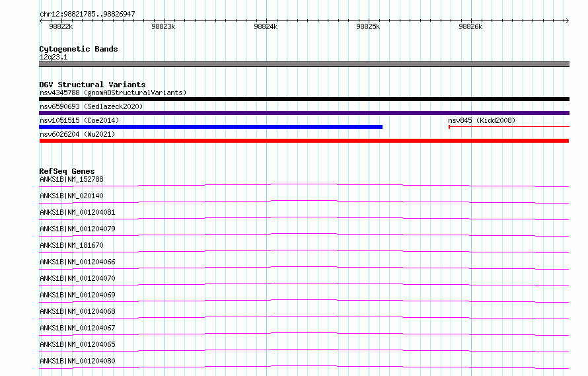Click the purple nsv6590693 variant bar
The width and height of the screenshot is (588, 376).
(304, 113)
